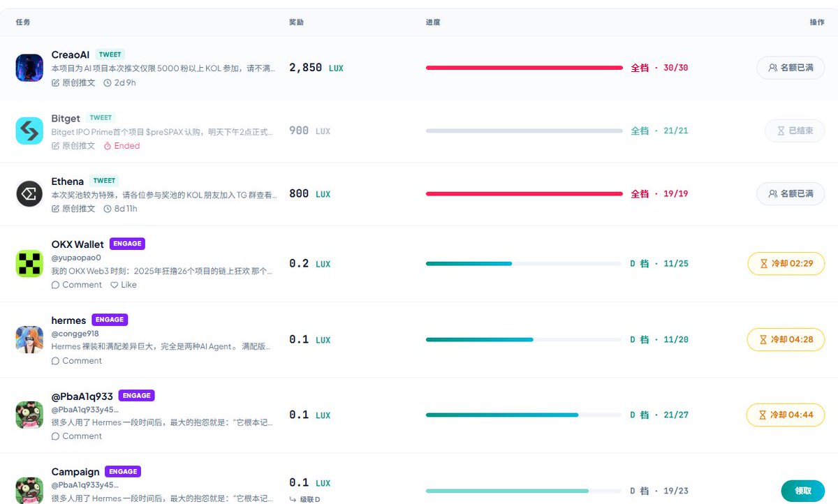Click the heart Like icon in OKX Wallet row
838x504 pixels.
click(x=115, y=285)
